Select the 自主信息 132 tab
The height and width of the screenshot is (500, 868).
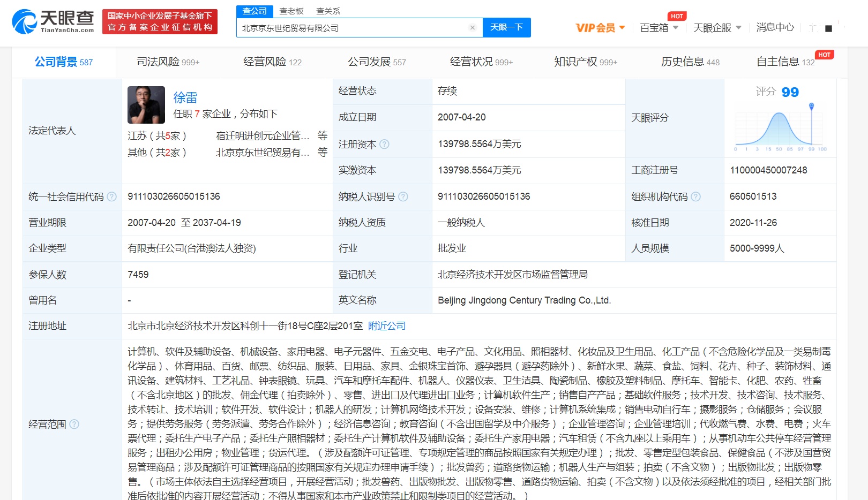[785, 62]
